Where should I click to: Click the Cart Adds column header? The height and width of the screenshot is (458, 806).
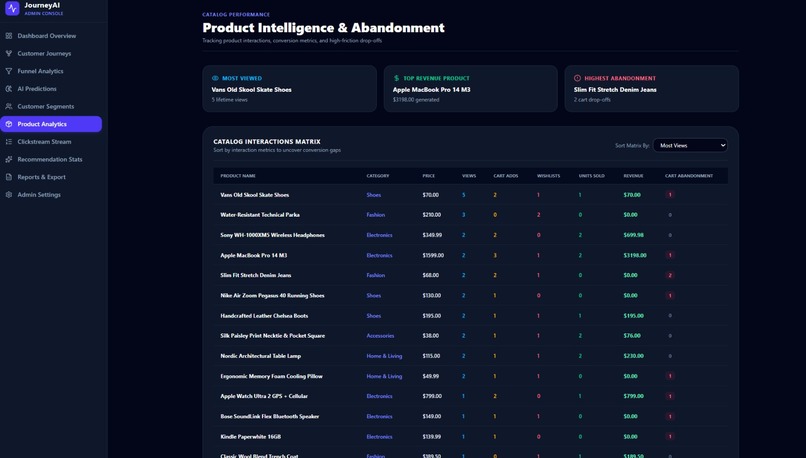coord(506,176)
